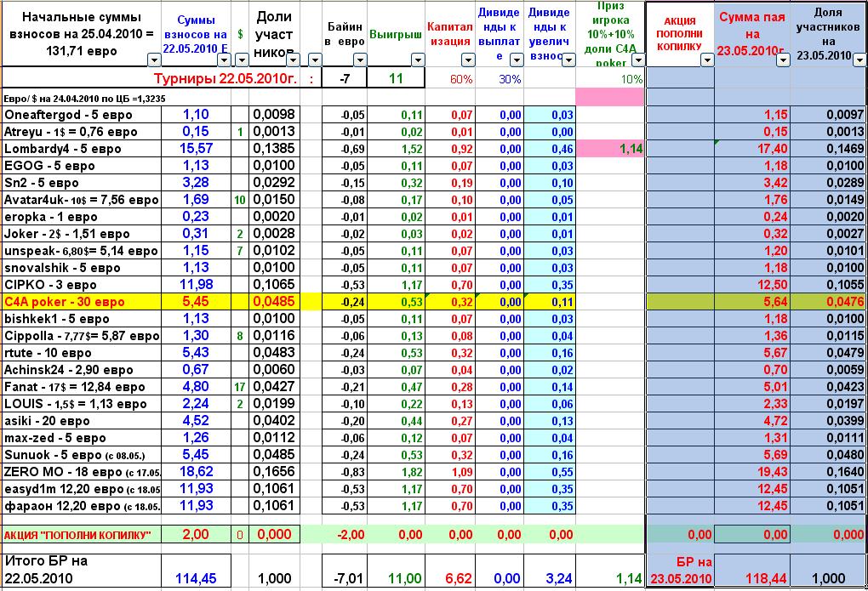Open filter dropdown for Выигрыш column

tap(418, 60)
